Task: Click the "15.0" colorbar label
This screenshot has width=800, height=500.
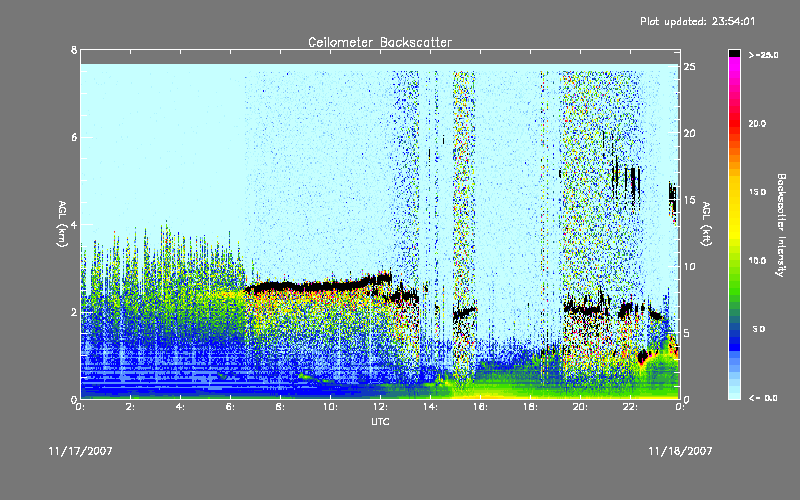Action: pyautogui.click(x=757, y=192)
